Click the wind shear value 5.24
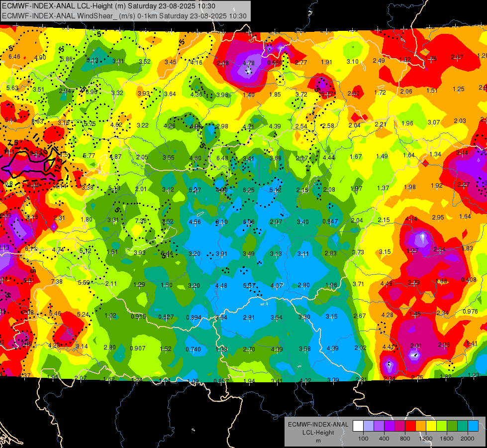The height and width of the screenshot is (448, 487). 83,315
